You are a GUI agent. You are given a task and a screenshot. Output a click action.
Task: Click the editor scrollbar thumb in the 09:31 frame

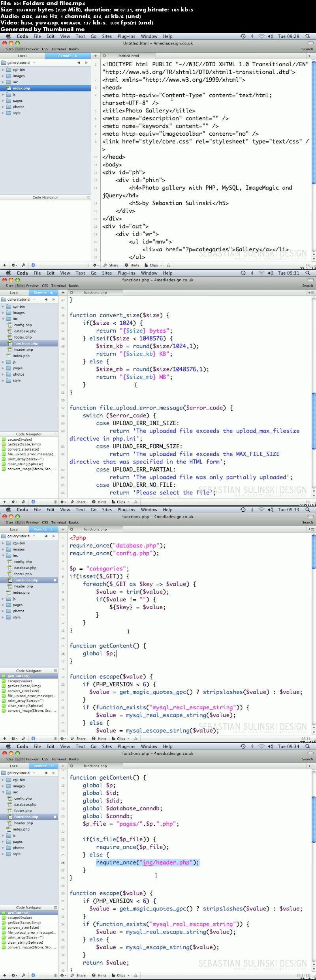coord(314,421)
